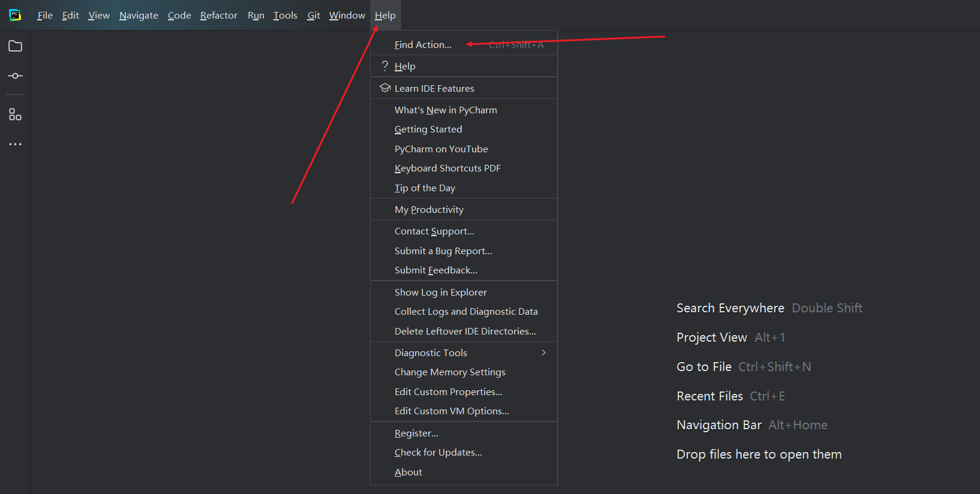The image size is (980, 494).
Task: Click the Go to File hint text
Action: [704, 367]
